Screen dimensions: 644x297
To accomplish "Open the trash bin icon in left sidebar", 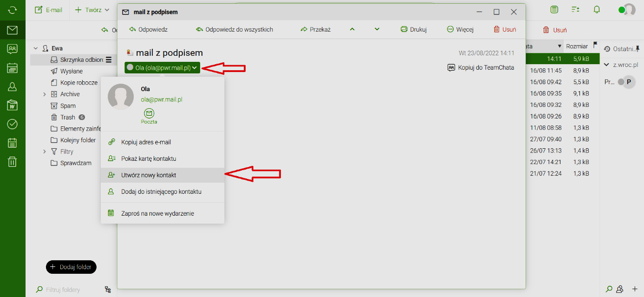I will coord(13,162).
